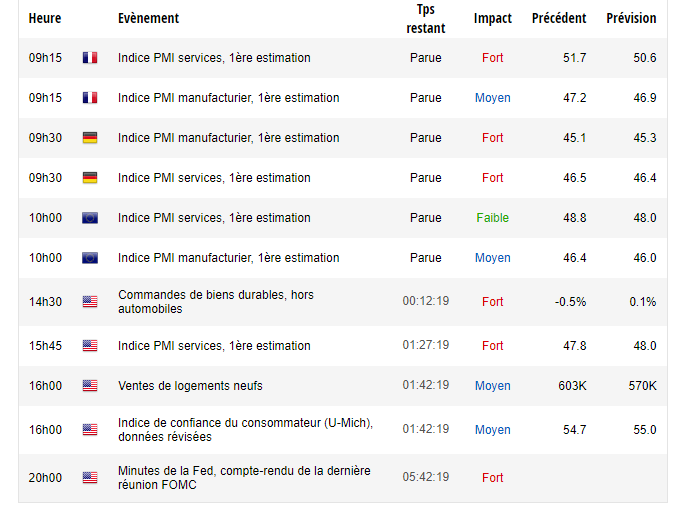Click the 603K previous value
Viewport: 684px width, 523px height.
tap(572, 386)
